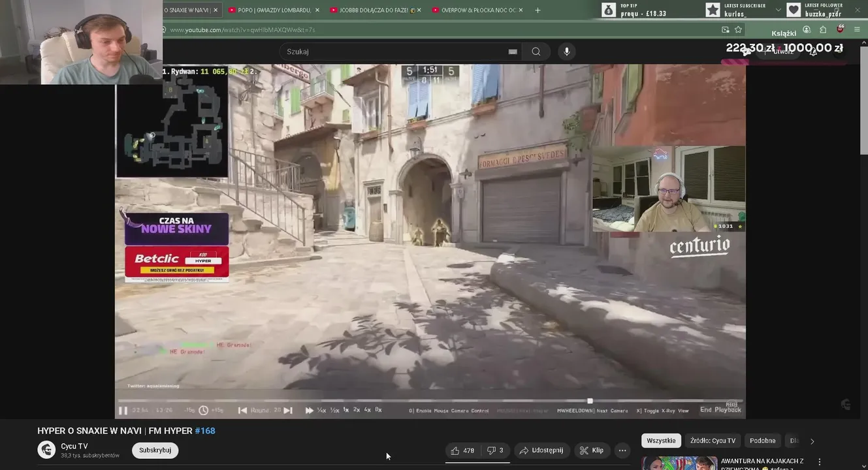868x470 pixels.
Task: Close the JCOBBB DOŁĄCZA DO FAZE tab
Action: (419, 10)
